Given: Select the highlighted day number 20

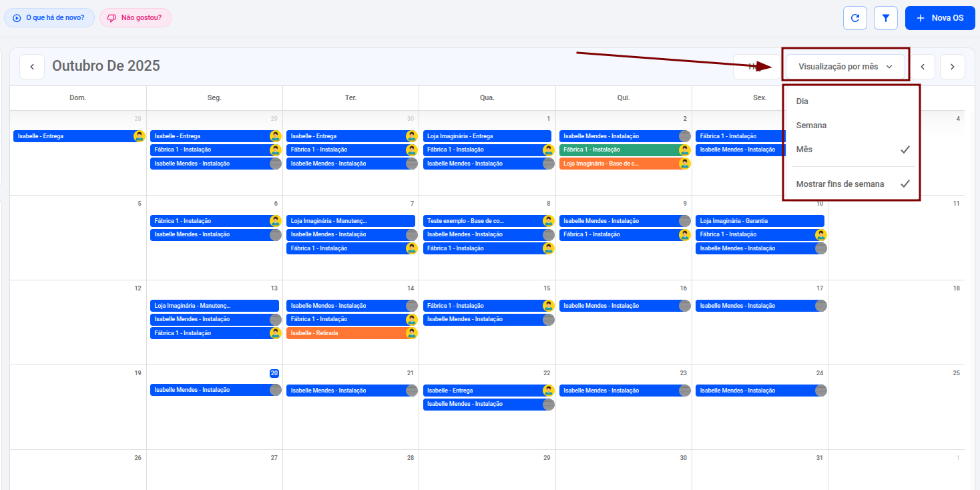Looking at the screenshot, I should pyautogui.click(x=274, y=373).
